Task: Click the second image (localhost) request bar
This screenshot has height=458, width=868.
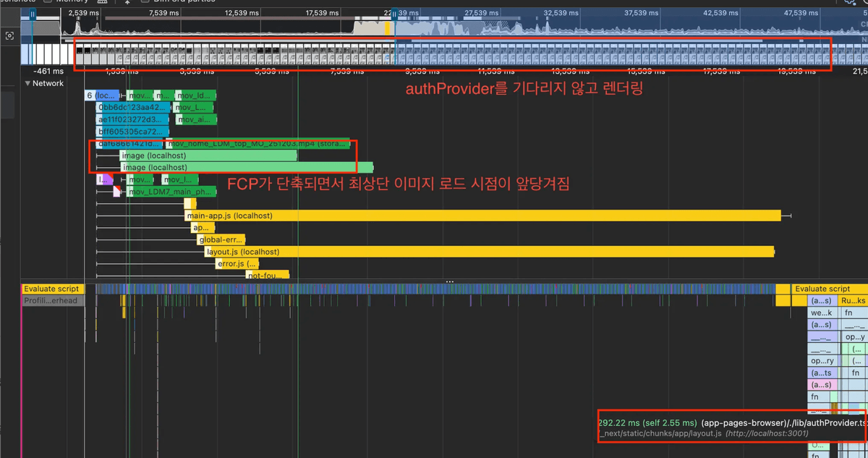Action: (x=246, y=167)
